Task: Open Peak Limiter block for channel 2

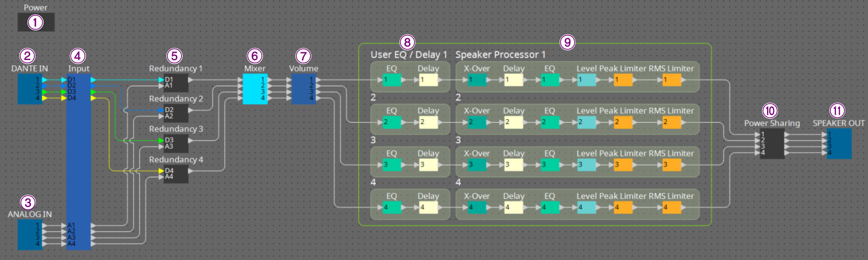Action: [623, 123]
